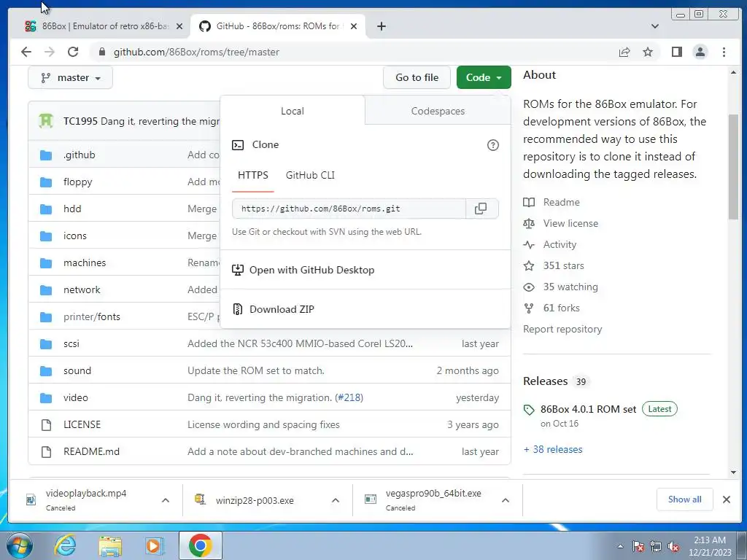Open a new browser tab
This screenshot has height=560, width=747.
tap(381, 26)
